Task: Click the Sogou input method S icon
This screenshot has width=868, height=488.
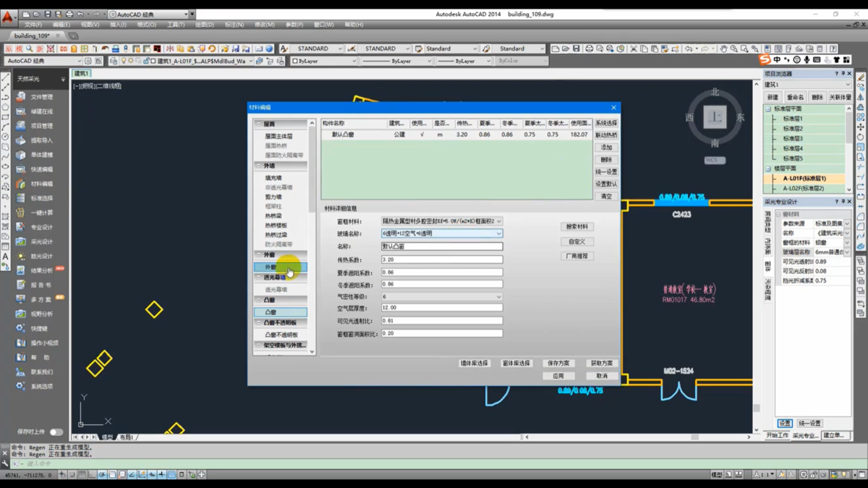Action: coord(765,60)
